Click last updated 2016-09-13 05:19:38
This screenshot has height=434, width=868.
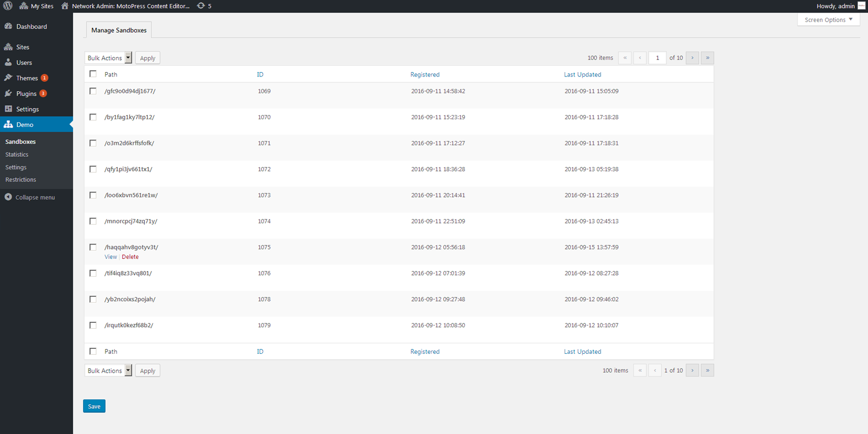tap(591, 169)
